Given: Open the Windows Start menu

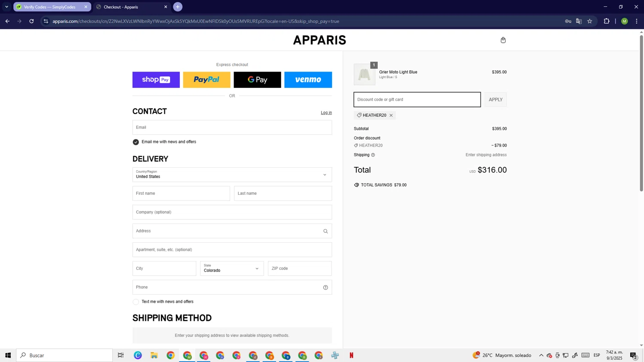Looking at the screenshot, I should point(8,355).
